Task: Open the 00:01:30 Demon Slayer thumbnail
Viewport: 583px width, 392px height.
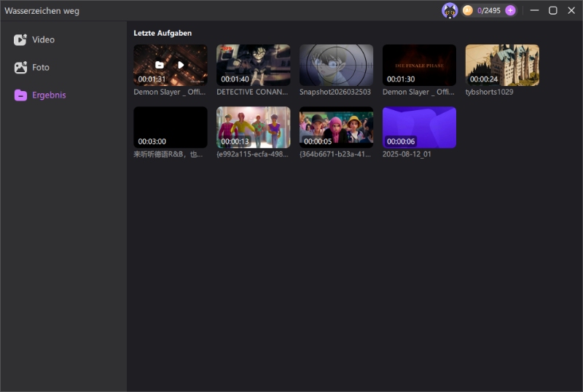Action: [419, 65]
